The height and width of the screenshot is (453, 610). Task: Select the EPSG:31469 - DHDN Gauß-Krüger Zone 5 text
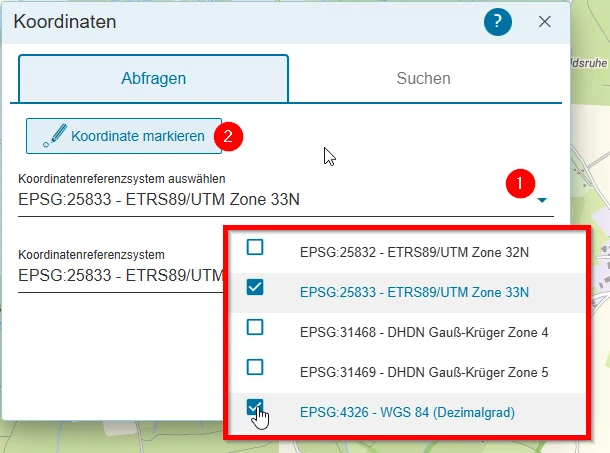pyautogui.click(x=424, y=372)
